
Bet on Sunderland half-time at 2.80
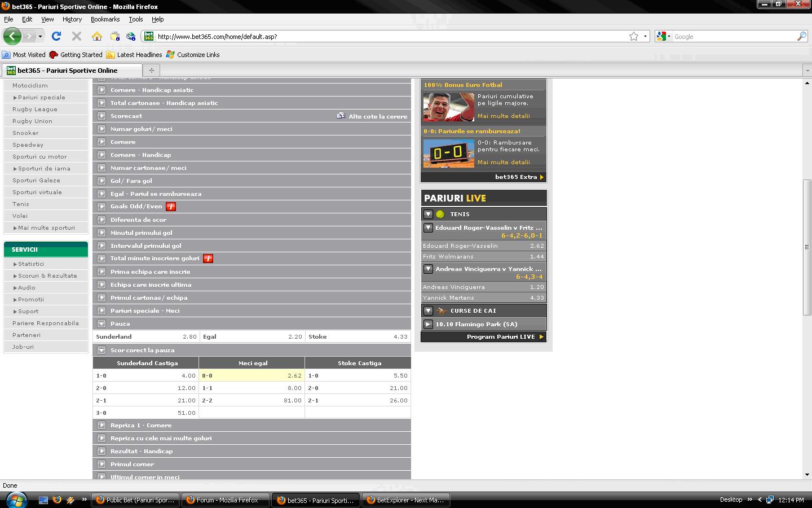tap(145, 336)
